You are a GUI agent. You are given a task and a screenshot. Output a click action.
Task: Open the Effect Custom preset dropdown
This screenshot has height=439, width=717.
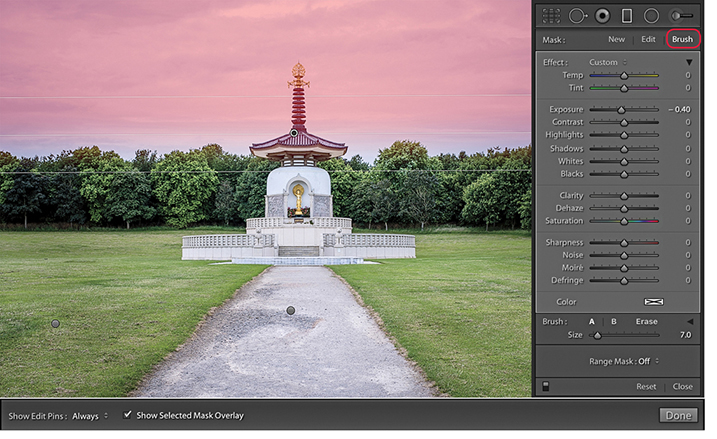pyautogui.click(x=606, y=62)
